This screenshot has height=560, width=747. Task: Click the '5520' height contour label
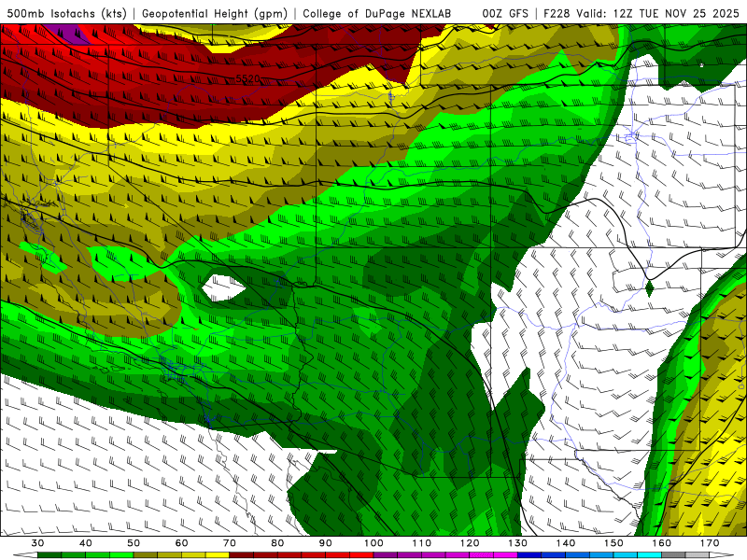pos(247,78)
